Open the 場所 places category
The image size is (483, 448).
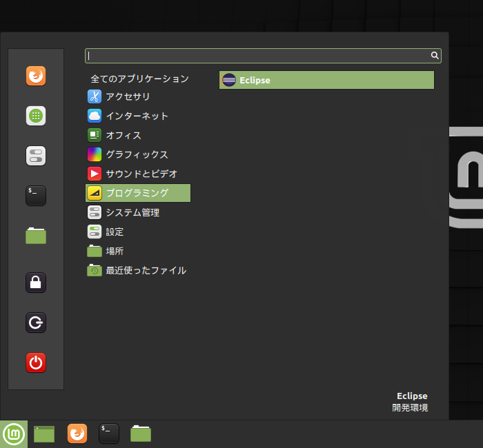point(138,251)
